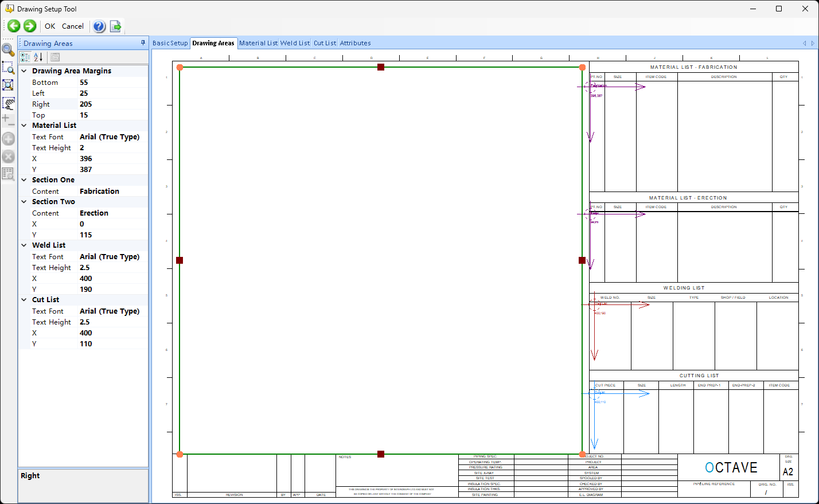
Task: Click the top edge midpoint handle of drawing area
Action: pos(381,67)
